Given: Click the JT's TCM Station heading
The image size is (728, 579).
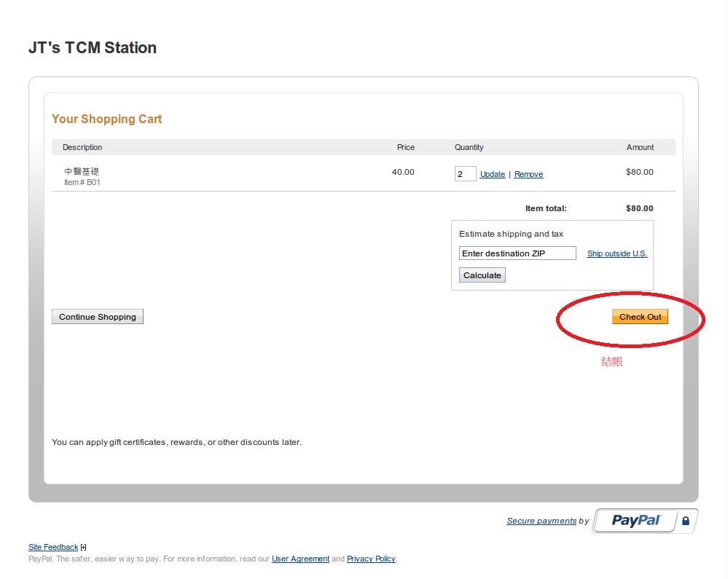Looking at the screenshot, I should click(x=93, y=48).
